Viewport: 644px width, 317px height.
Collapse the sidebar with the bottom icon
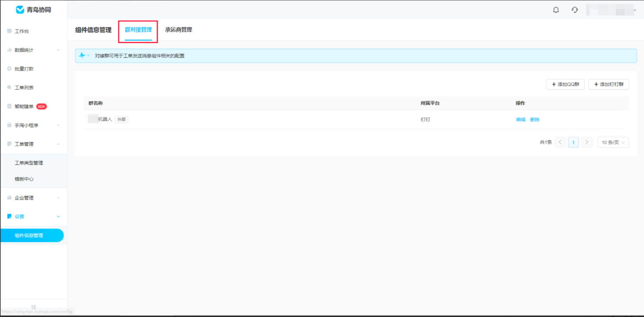point(34,307)
